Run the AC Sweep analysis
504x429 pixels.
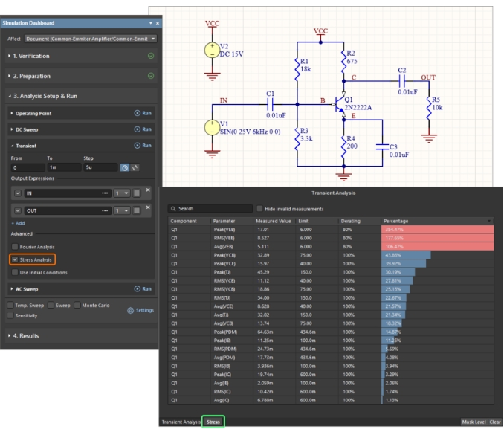143,288
